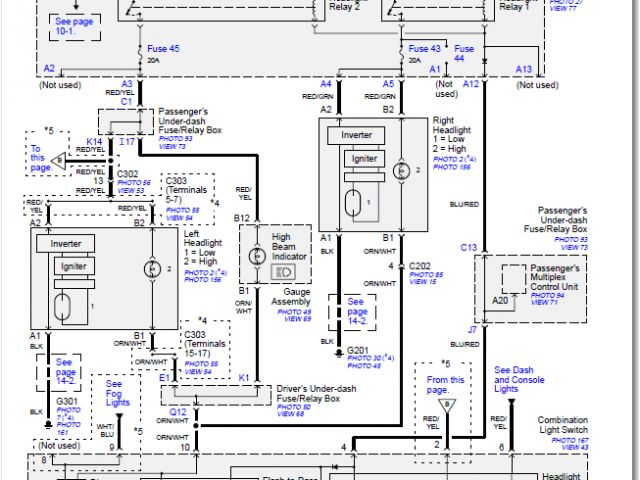The height and width of the screenshot is (480, 640).
Task: Click the Right Headlight high beam bulb symbol
Action: pos(403,170)
